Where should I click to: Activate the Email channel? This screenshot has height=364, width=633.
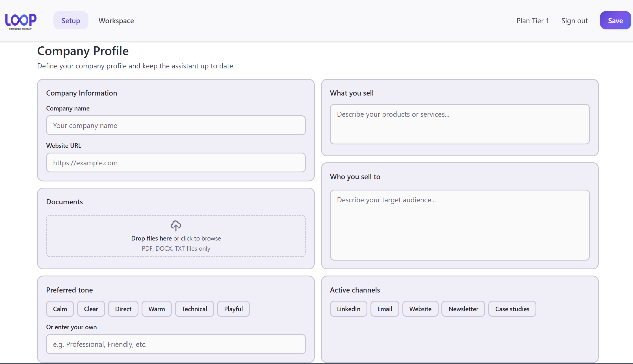[385, 309]
